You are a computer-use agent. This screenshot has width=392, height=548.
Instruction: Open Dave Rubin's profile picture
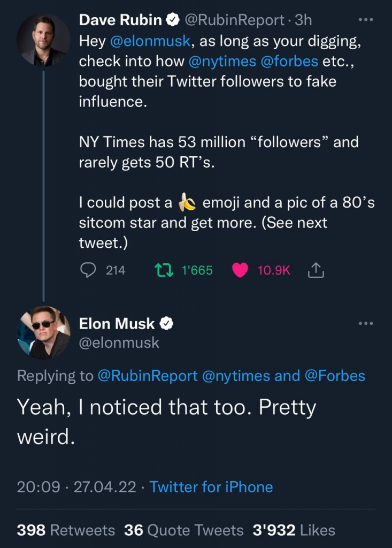[x=43, y=40]
